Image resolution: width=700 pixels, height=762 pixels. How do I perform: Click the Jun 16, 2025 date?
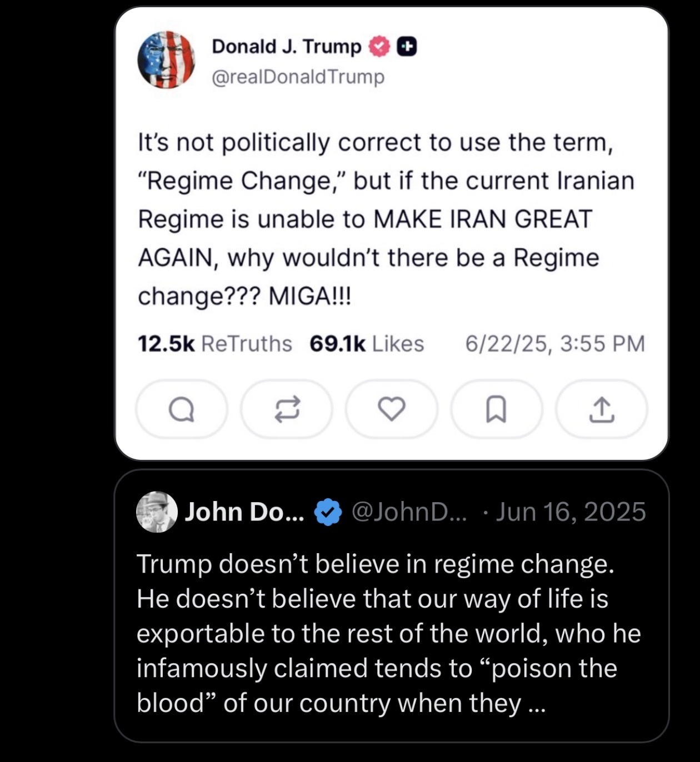(x=571, y=512)
